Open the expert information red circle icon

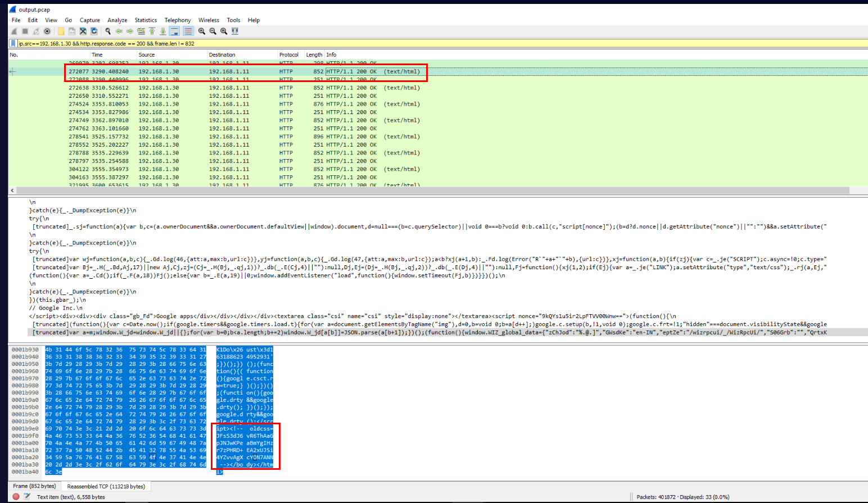click(16, 497)
